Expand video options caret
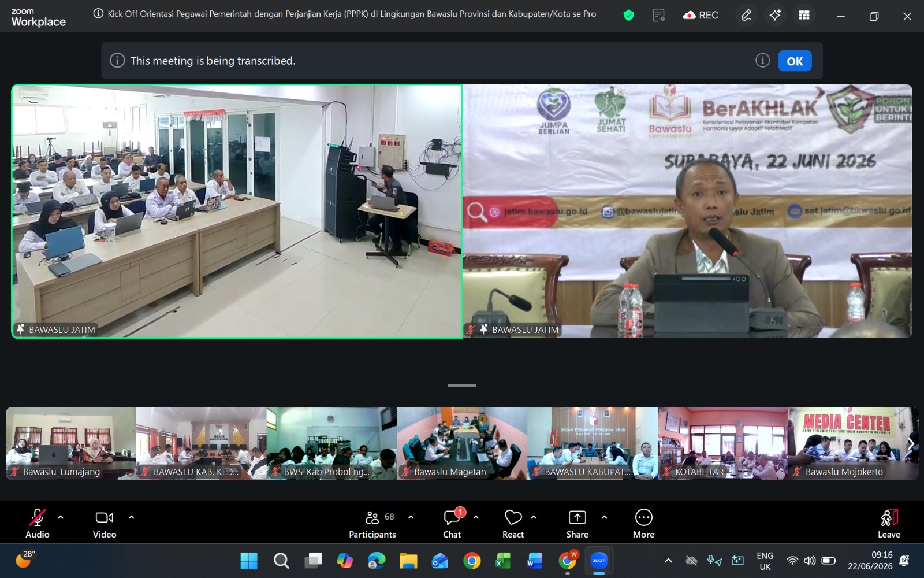The image size is (924, 578). point(131,517)
